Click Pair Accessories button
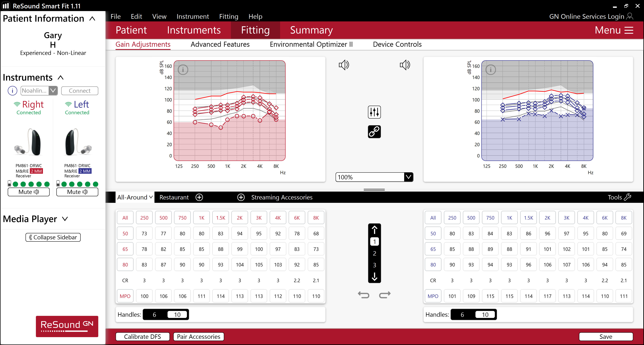 tap(199, 336)
